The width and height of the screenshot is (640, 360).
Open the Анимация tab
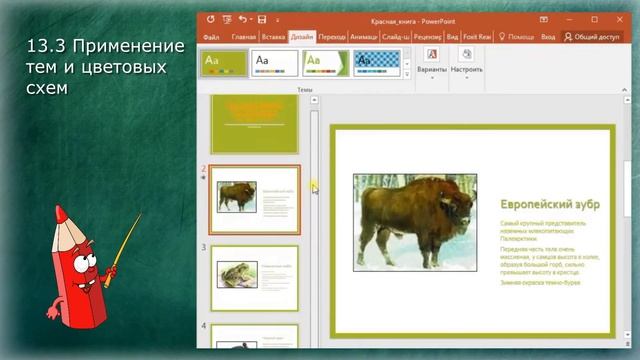pyautogui.click(x=364, y=37)
